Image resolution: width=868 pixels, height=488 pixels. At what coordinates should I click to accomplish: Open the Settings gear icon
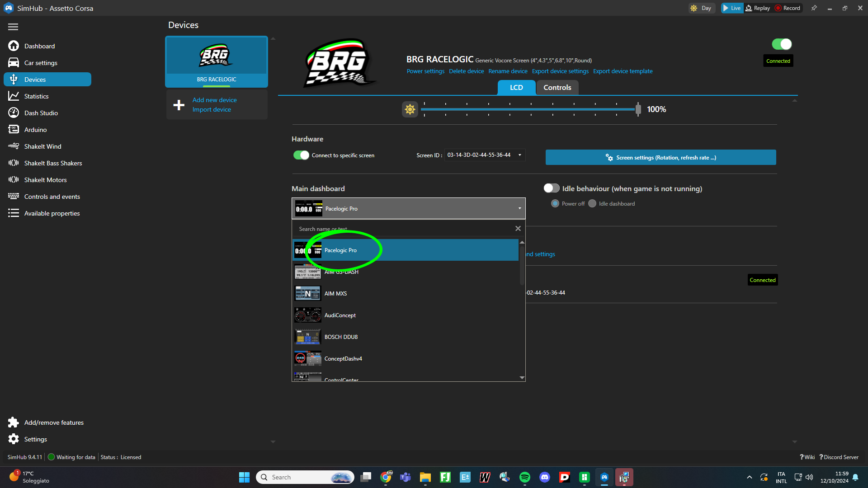[x=14, y=439]
